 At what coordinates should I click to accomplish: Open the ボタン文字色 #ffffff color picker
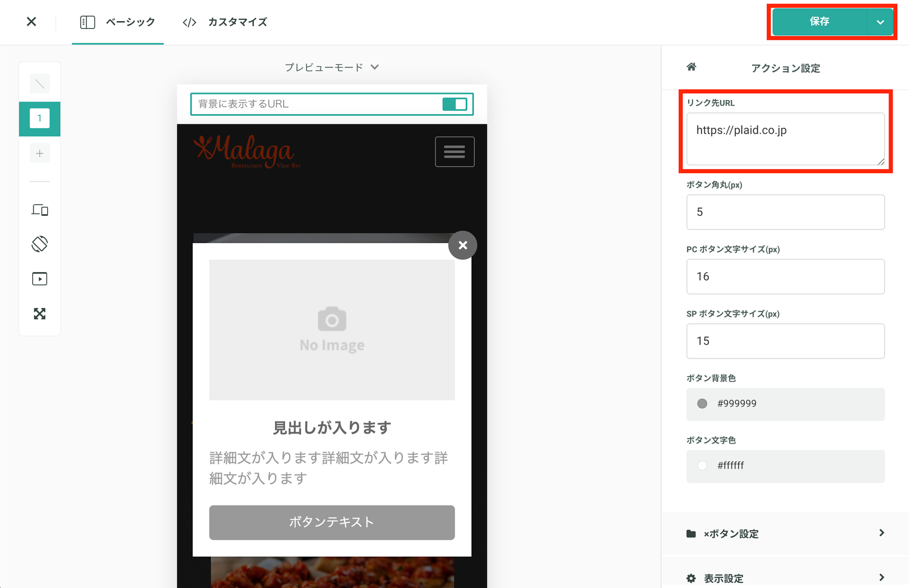pyautogui.click(x=785, y=466)
